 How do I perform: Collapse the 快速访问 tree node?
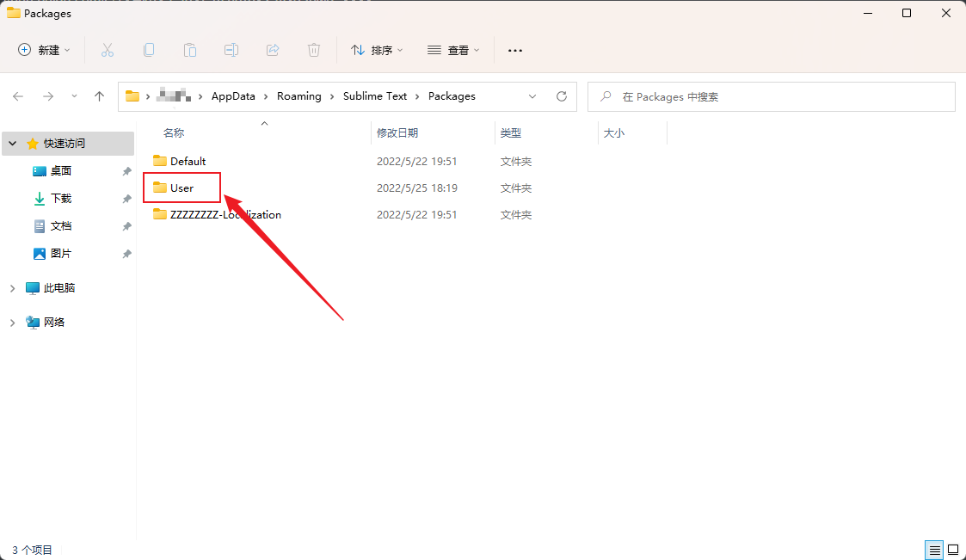pyautogui.click(x=12, y=144)
